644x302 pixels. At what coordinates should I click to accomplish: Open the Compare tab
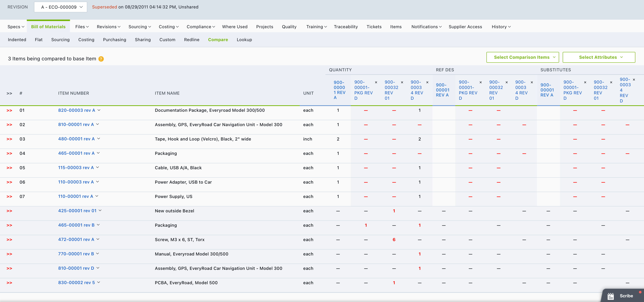[x=218, y=40]
